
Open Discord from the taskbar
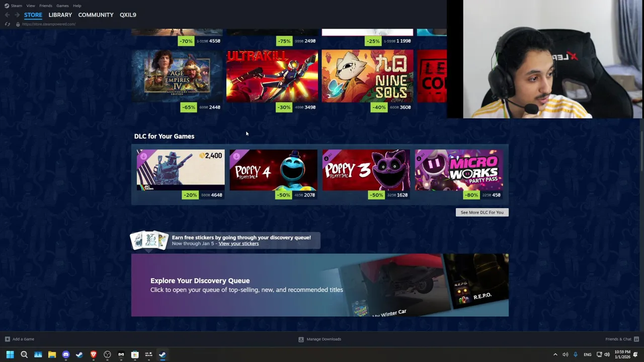65,355
